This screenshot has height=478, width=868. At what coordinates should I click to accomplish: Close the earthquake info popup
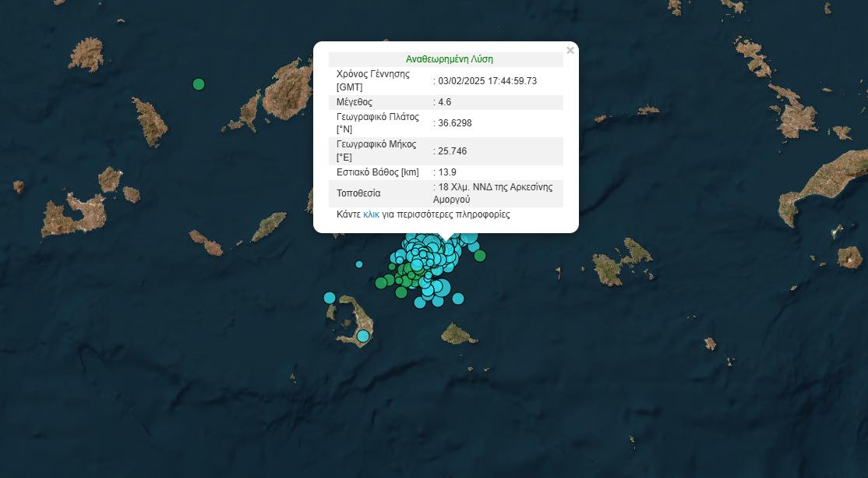click(570, 51)
